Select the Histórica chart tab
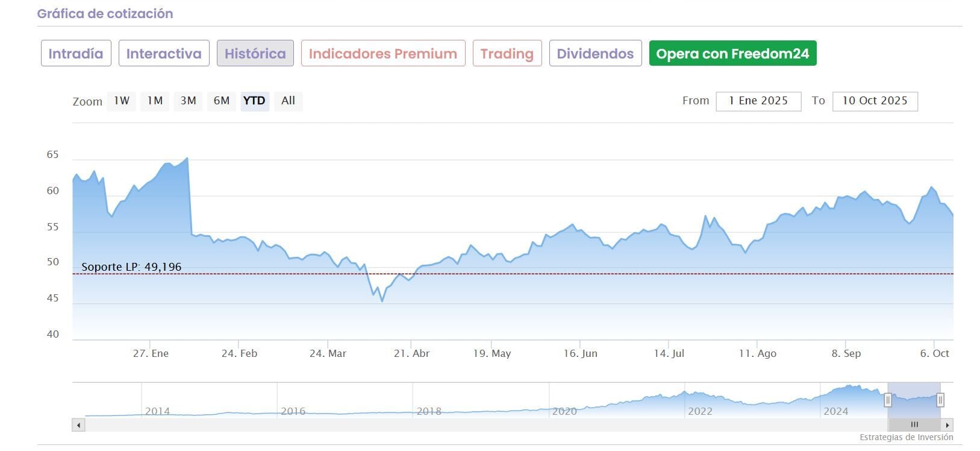Screen dimensions: 980x451 (x=255, y=54)
